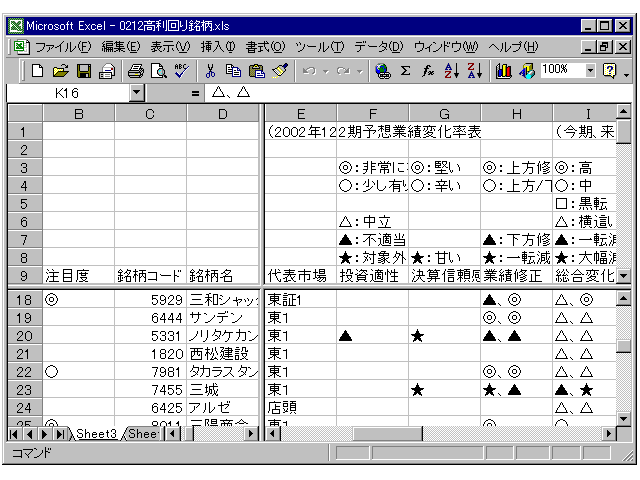The width and height of the screenshot is (640, 480).
Task: Click the right pane horizontal scrollbar thumb
Action: [x=388, y=433]
